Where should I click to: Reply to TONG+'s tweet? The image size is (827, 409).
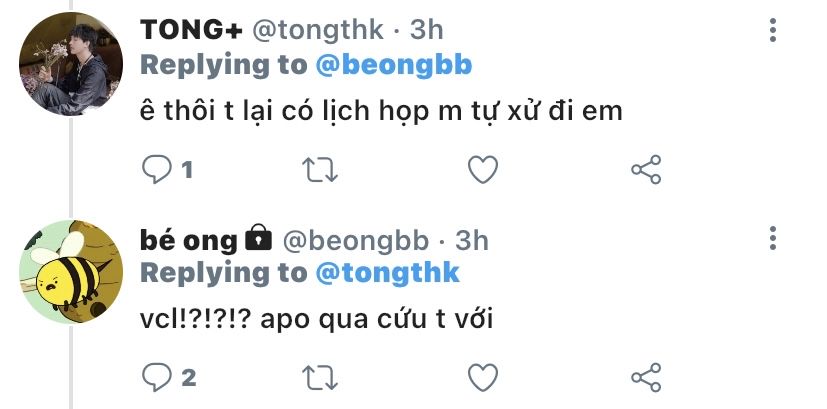tap(158, 170)
